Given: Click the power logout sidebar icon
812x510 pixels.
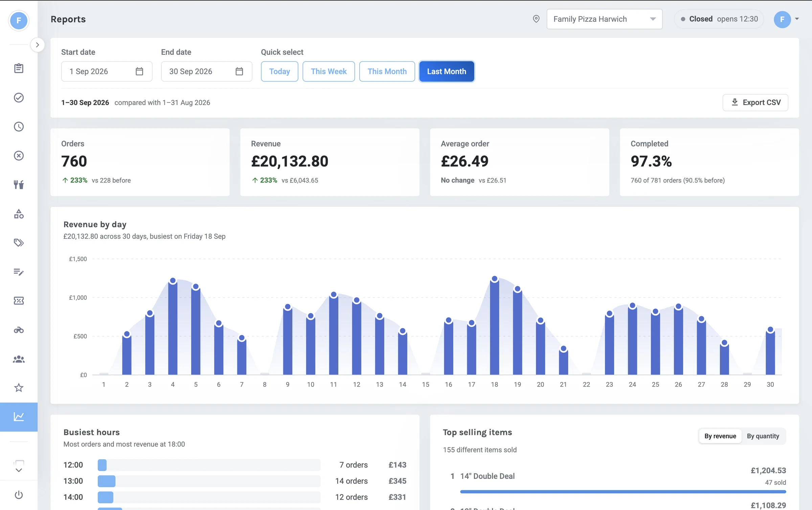Looking at the screenshot, I should click(x=19, y=495).
